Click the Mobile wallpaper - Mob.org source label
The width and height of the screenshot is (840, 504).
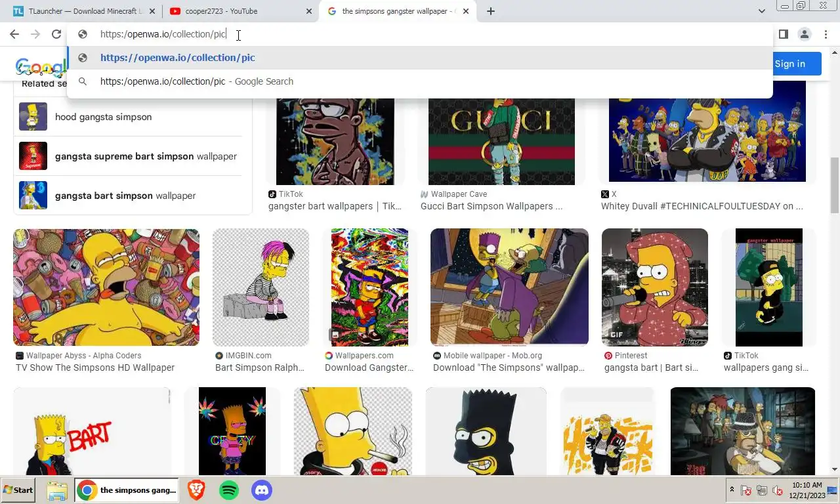pos(493,356)
